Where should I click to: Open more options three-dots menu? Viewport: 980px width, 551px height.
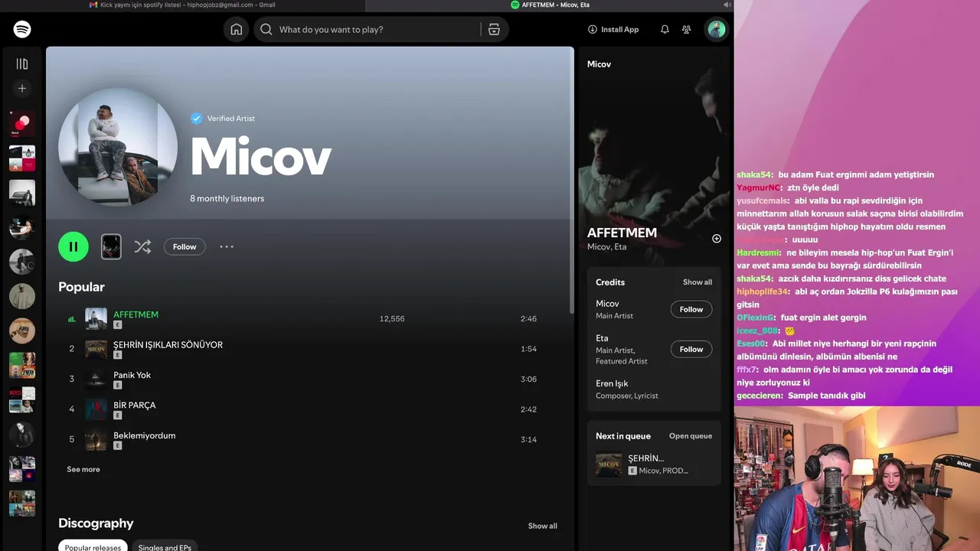[227, 246]
